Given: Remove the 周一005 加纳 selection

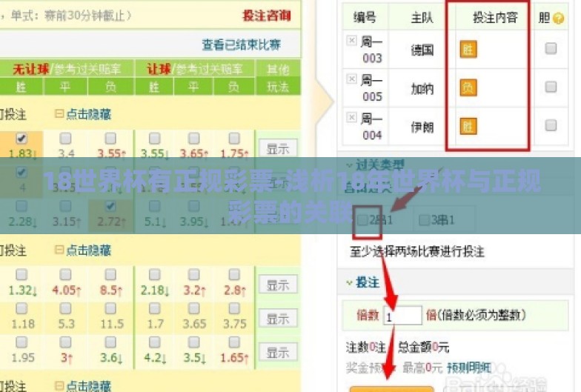Looking at the screenshot, I should tap(351, 79).
